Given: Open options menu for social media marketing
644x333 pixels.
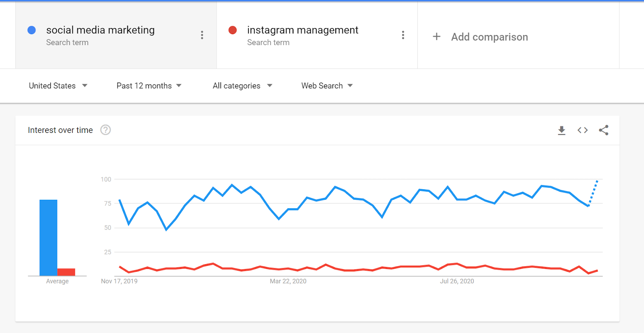Looking at the screenshot, I should [202, 35].
